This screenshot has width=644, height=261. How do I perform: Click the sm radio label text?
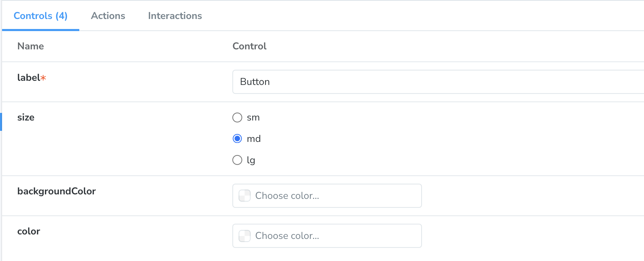pos(253,118)
